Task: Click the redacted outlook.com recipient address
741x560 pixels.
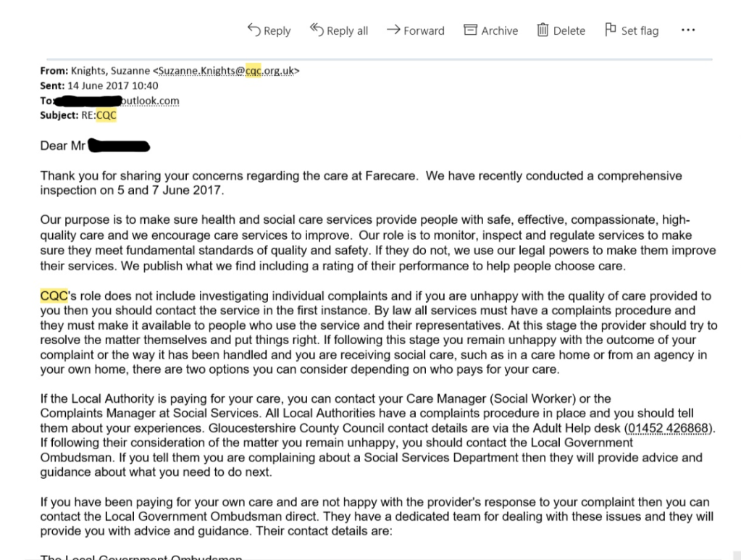Action: click(x=116, y=101)
